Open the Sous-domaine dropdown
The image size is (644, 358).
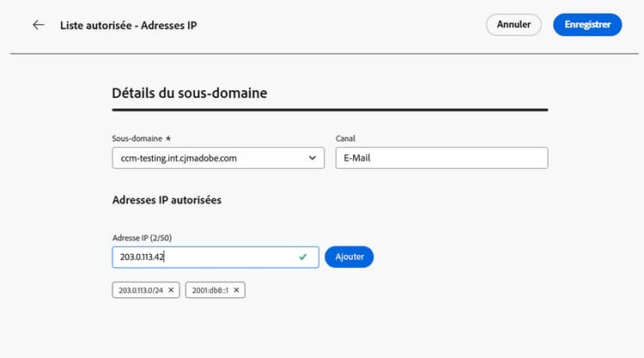(x=218, y=158)
